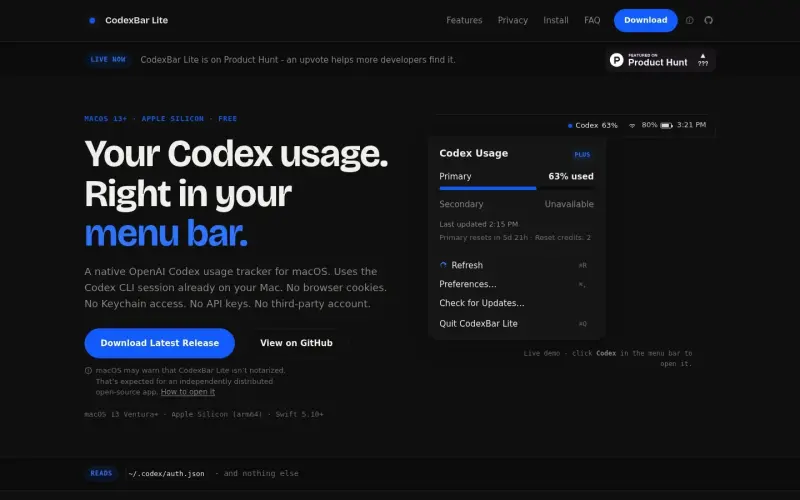Click the Last updated 2:15 PM text

click(x=479, y=224)
